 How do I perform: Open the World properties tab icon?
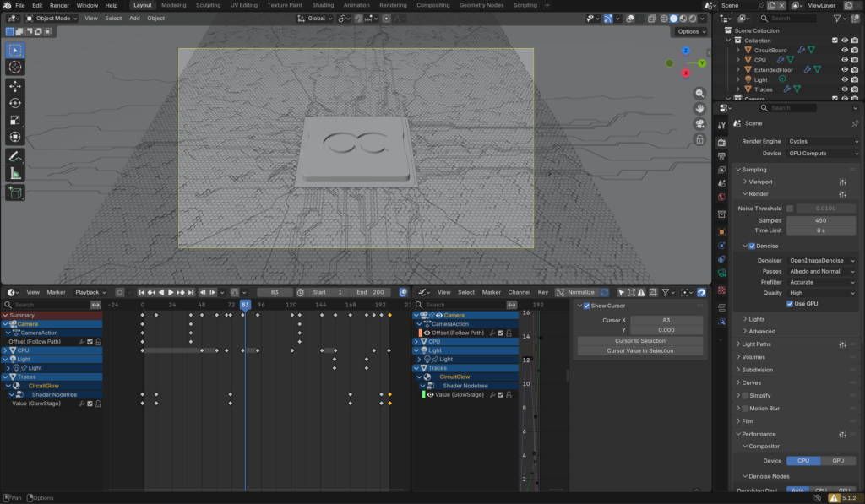pyautogui.click(x=721, y=197)
